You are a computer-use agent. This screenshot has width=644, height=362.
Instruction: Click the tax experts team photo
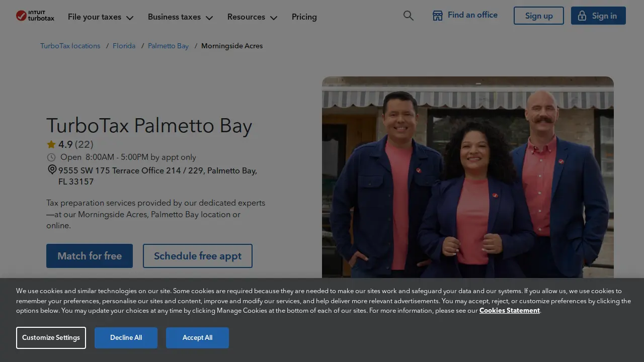point(468,177)
